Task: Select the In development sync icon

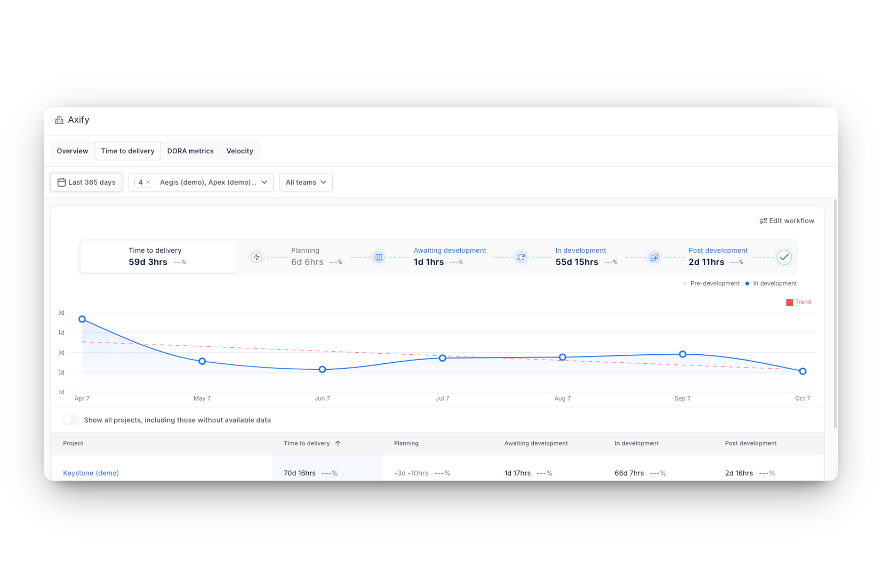Action: pos(520,257)
